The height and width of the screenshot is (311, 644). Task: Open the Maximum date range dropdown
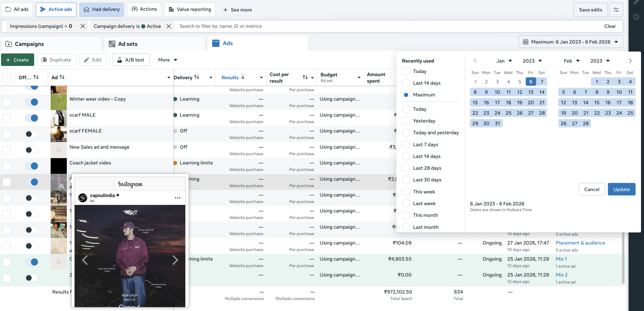pos(571,42)
